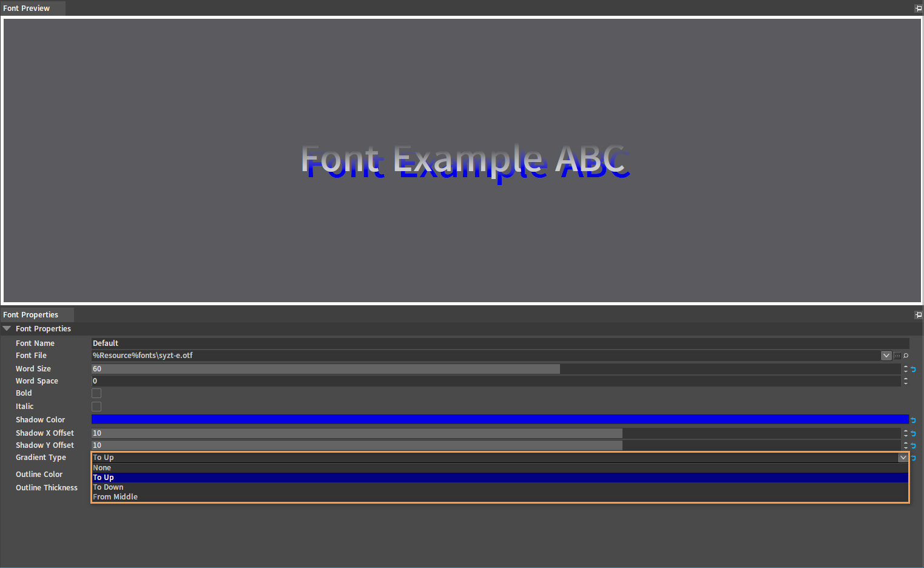Click the Word Space label

pos(37,381)
